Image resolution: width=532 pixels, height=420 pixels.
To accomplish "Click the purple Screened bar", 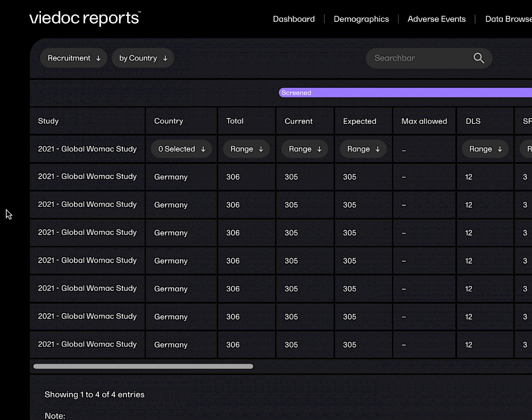I will pos(405,93).
